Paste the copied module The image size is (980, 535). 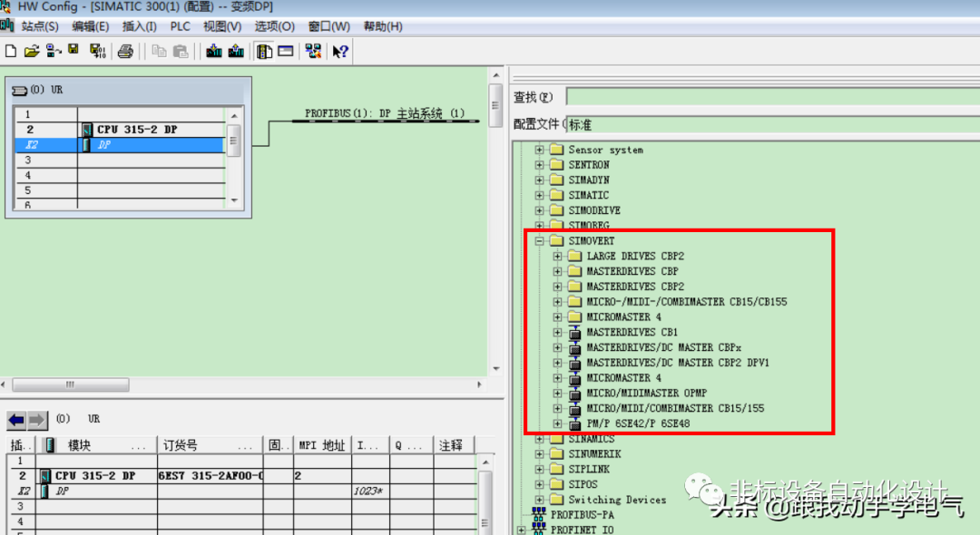coord(181,52)
